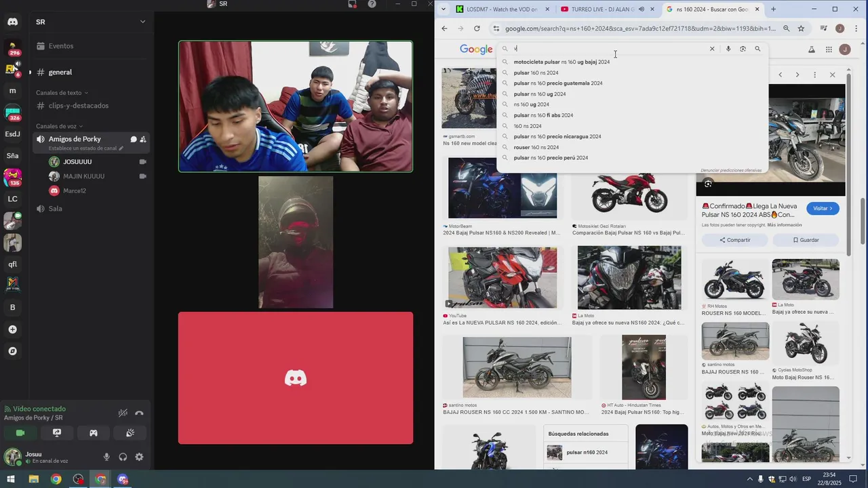Open Google Search Labs flask icon
Screen dimensions: 868x488
[x=812, y=49]
